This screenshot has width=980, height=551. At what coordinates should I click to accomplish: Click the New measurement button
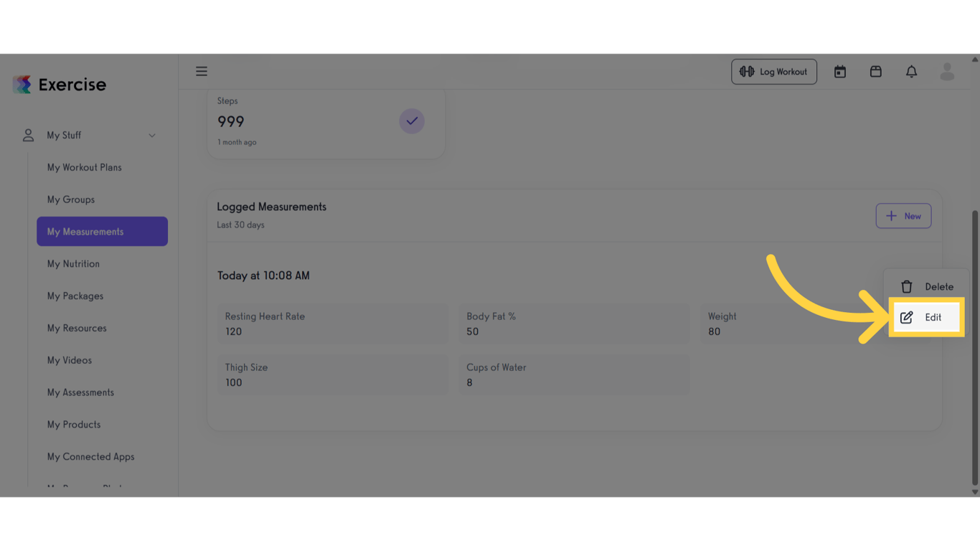(x=903, y=216)
